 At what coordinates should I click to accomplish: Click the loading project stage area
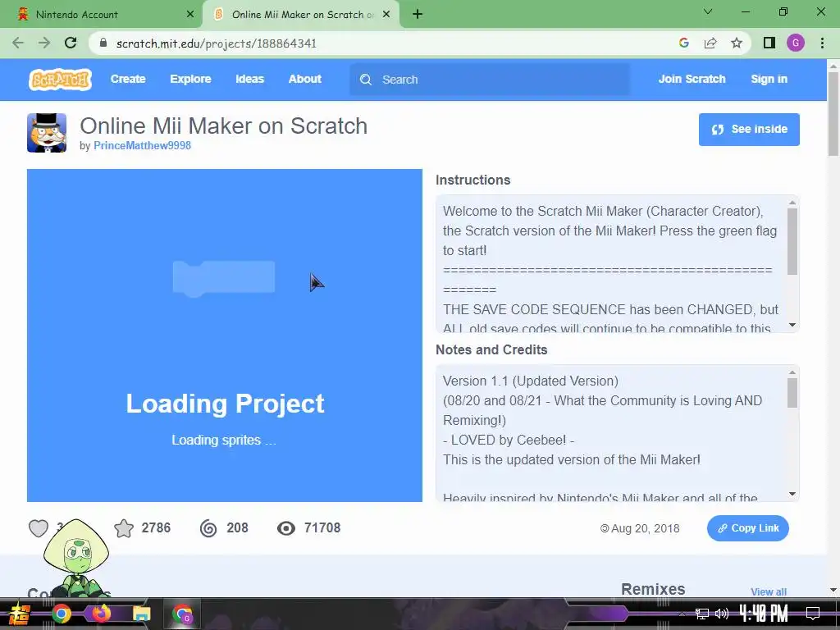[x=225, y=336]
